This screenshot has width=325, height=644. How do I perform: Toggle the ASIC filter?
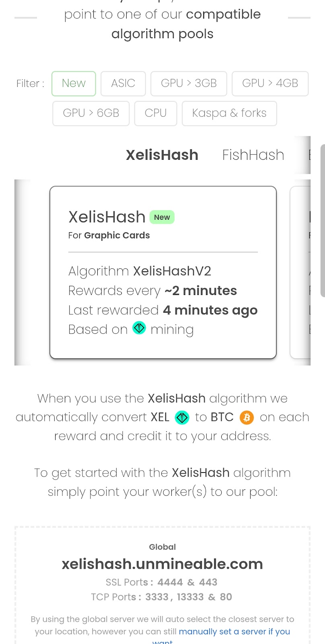(x=123, y=83)
